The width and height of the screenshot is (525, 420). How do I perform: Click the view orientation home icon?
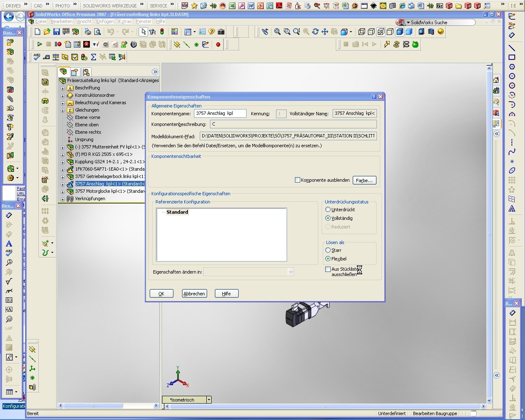(x=496, y=80)
